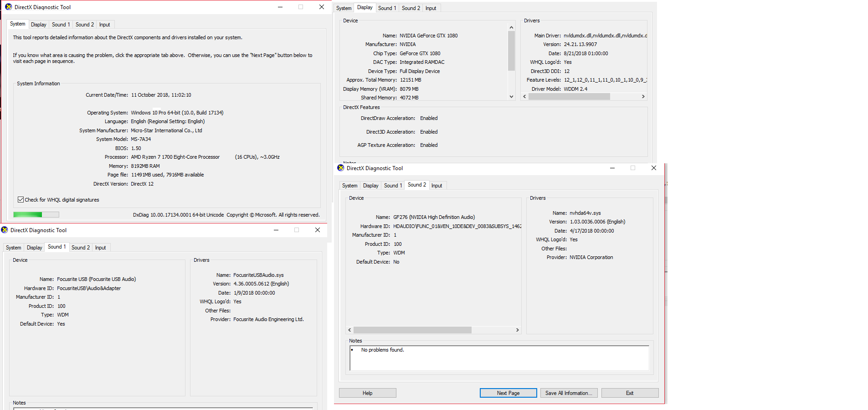Click the Notes text box reading No problems found
Viewport: 868px width, 410px height.
[x=499, y=358]
